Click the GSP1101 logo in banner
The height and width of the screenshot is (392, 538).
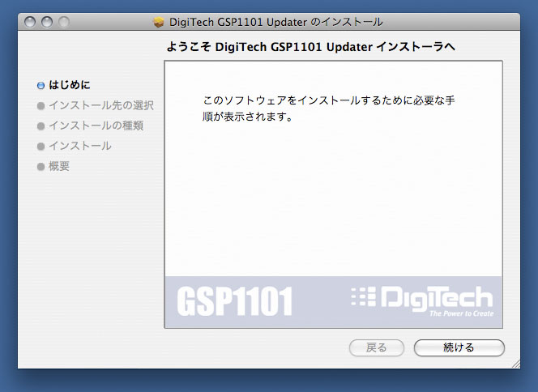click(x=234, y=301)
